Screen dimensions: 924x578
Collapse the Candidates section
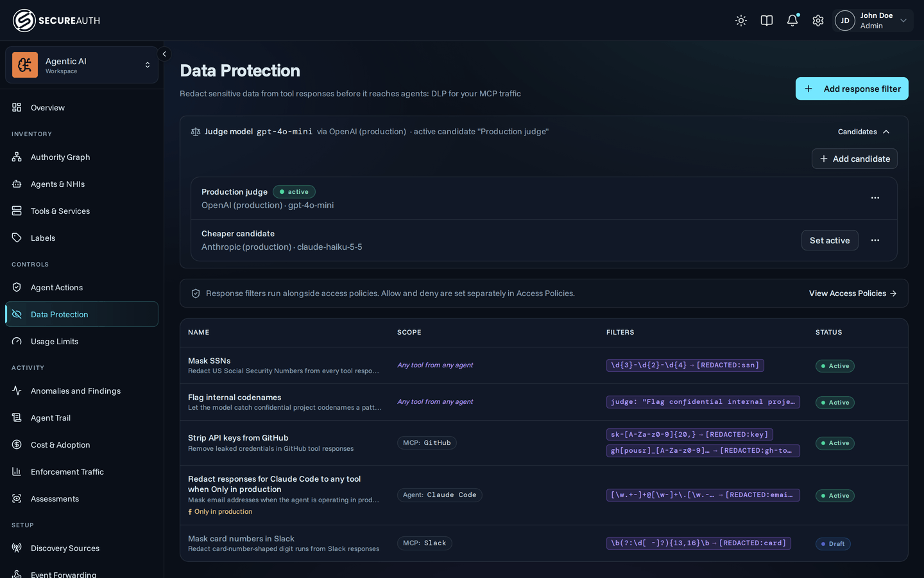pos(864,132)
